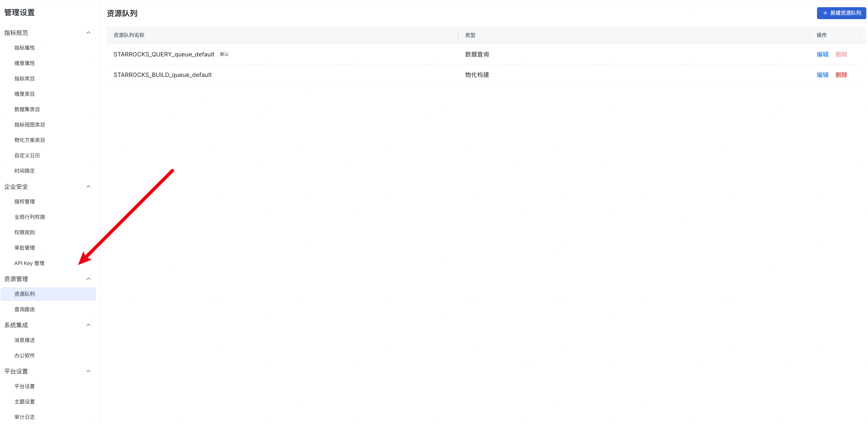Collapse the 系统集成 section chevron
The image size is (868, 424).
(x=88, y=325)
